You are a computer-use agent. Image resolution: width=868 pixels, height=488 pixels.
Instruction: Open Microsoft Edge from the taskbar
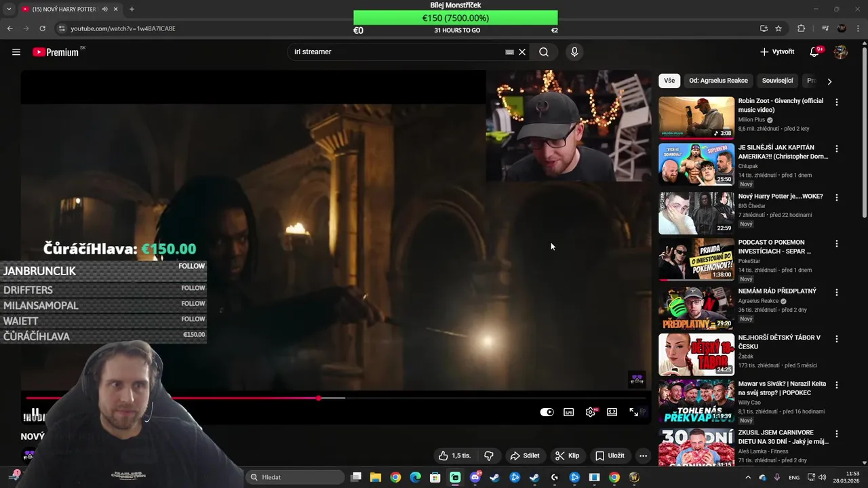click(415, 477)
